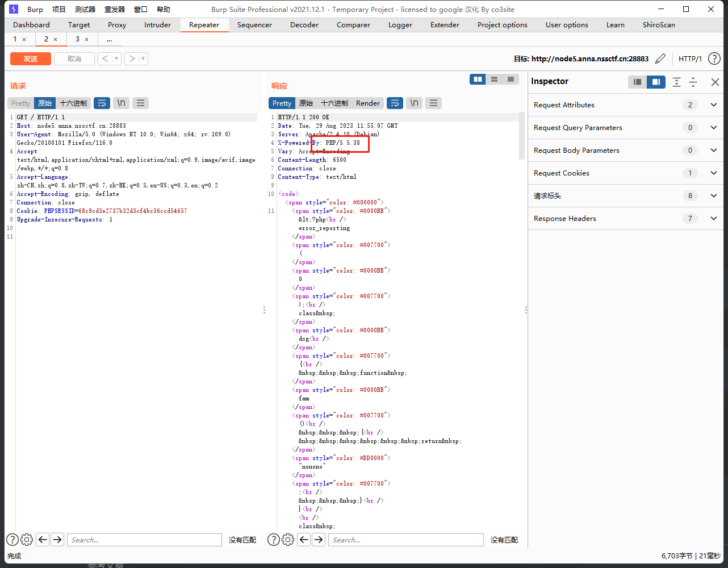
Task: Switch to the ShiroScan tab
Action: pyautogui.click(x=659, y=25)
